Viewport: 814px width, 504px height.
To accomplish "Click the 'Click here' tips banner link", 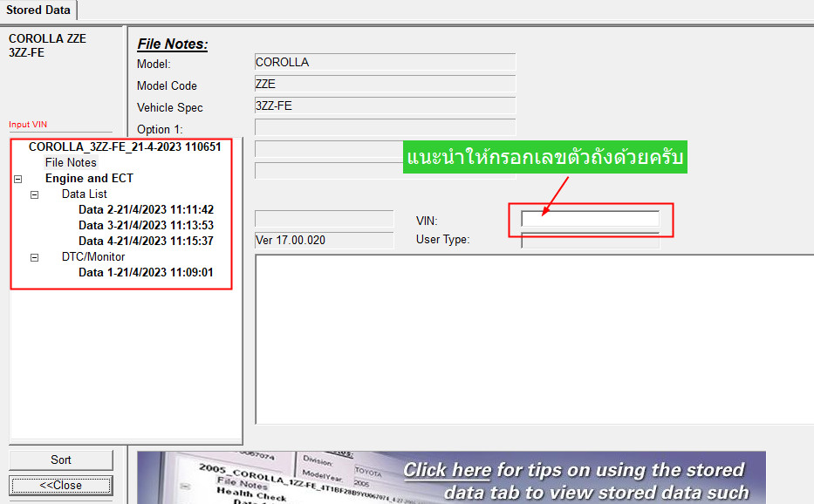I will [447, 470].
